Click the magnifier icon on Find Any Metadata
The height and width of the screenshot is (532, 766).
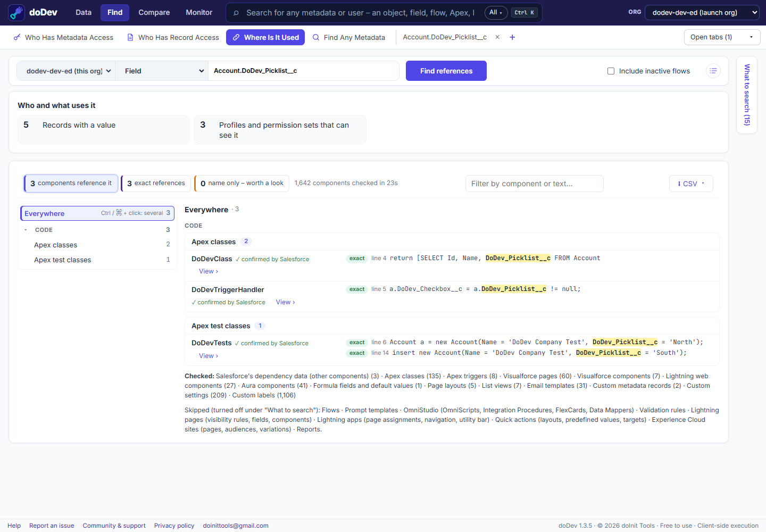pos(316,37)
